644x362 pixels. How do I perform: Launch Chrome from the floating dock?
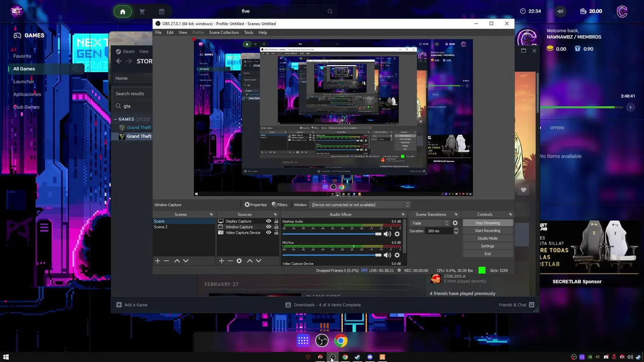341,341
